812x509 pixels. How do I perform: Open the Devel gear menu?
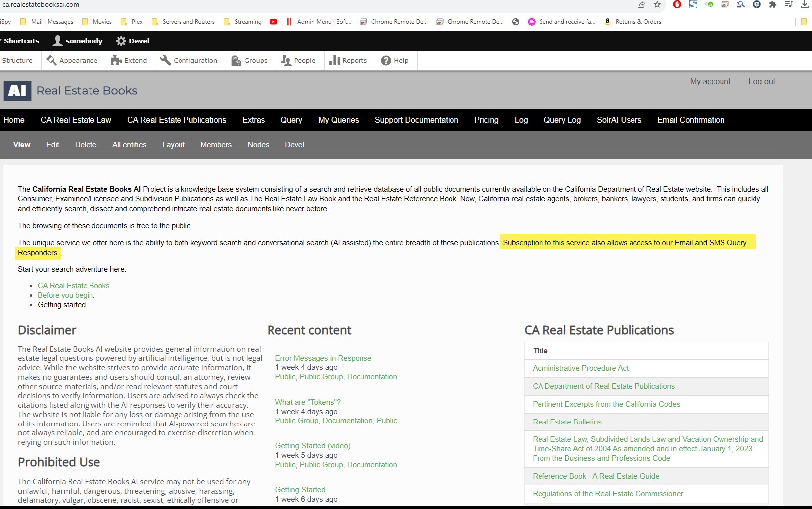click(x=133, y=41)
